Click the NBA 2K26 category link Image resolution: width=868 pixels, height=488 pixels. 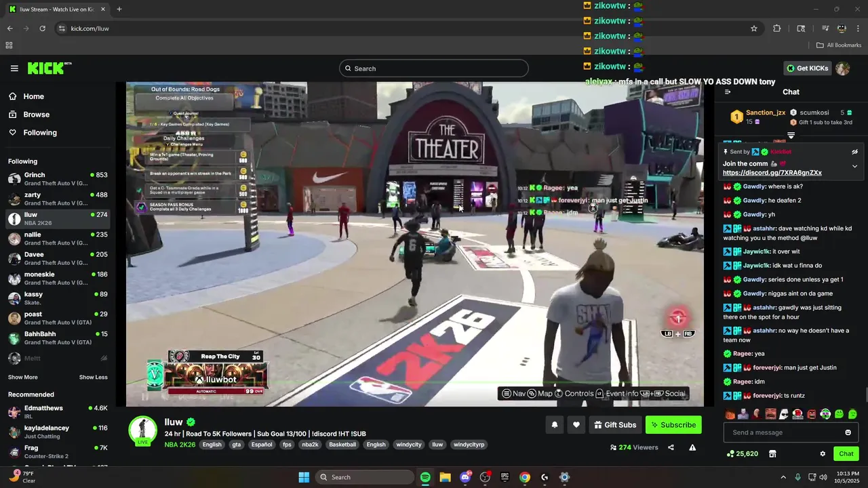(180, 445)
